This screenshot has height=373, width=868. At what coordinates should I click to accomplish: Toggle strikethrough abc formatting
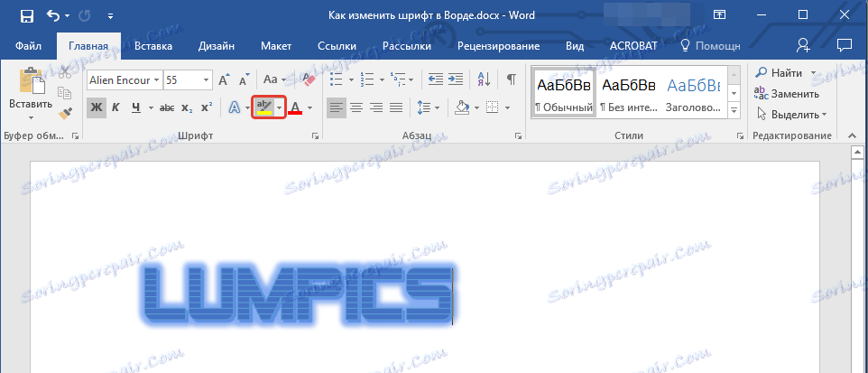(x=167, y=107)
